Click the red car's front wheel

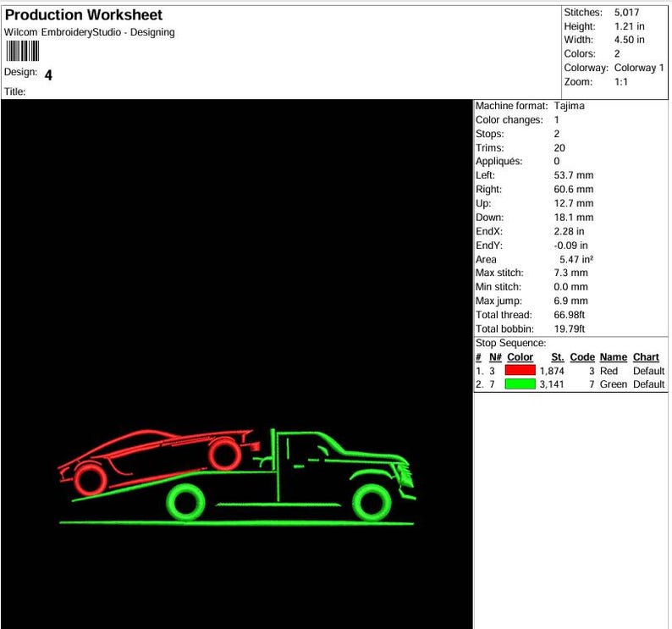tap(91, 479)
